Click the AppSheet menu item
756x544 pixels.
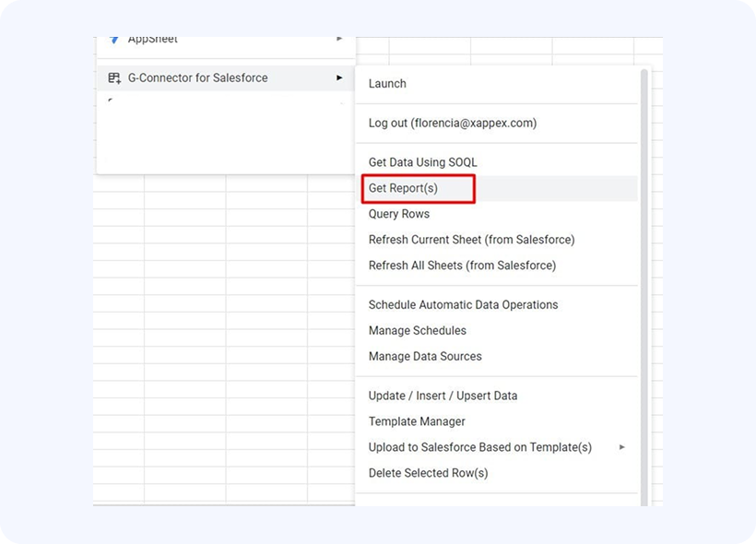click(x=152, y=41)
